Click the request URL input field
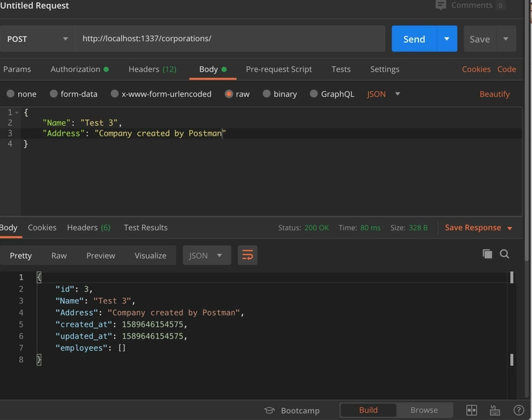Viewport: 532px width, 420px height. coord(230,39)
